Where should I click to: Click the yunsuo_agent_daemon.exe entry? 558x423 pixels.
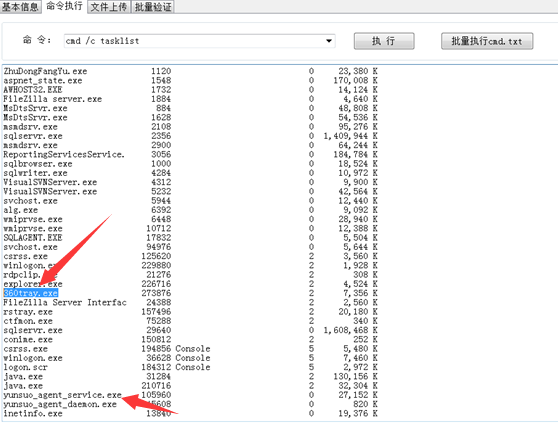pos(190,404)
